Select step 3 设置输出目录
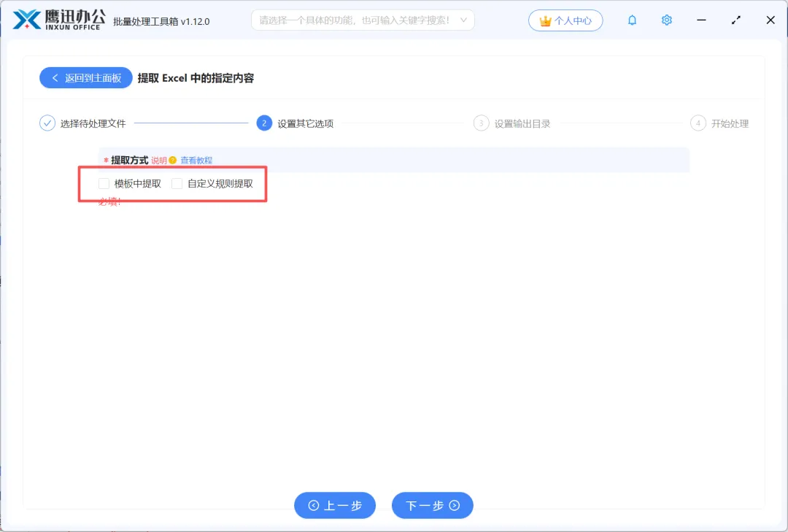 [x=512, y=123]
